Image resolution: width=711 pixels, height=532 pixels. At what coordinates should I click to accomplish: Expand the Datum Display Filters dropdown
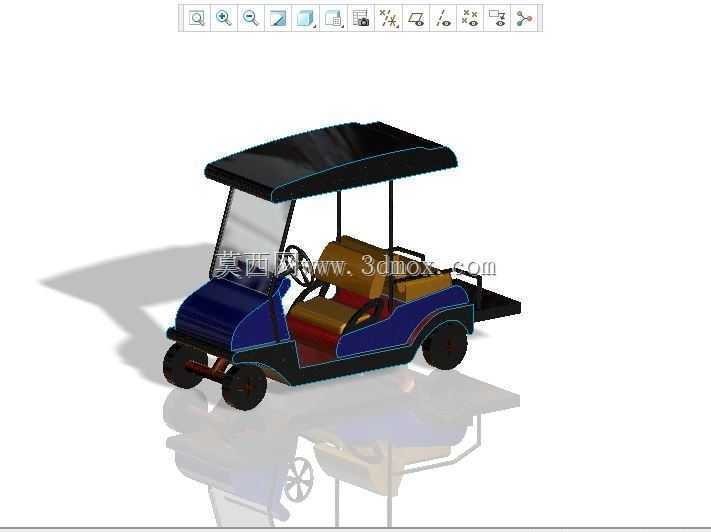(389, 19)
